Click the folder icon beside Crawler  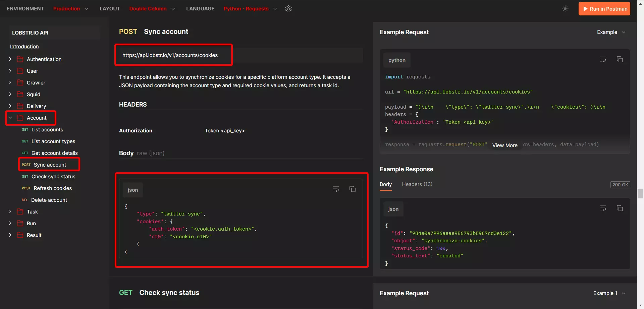(x=20, y=82)
